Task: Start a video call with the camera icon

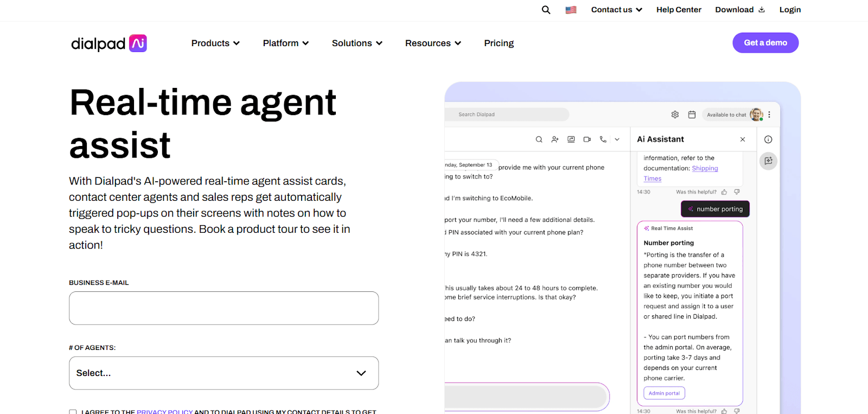Action: coord(587,139)
